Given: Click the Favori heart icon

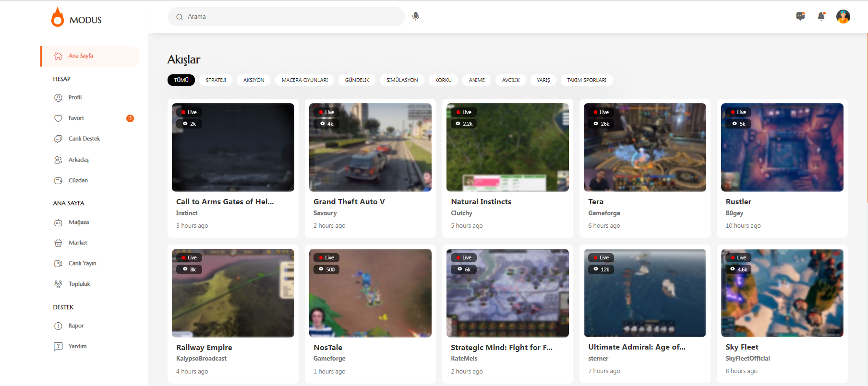Looking at the screenshot, I should point(58,118).
